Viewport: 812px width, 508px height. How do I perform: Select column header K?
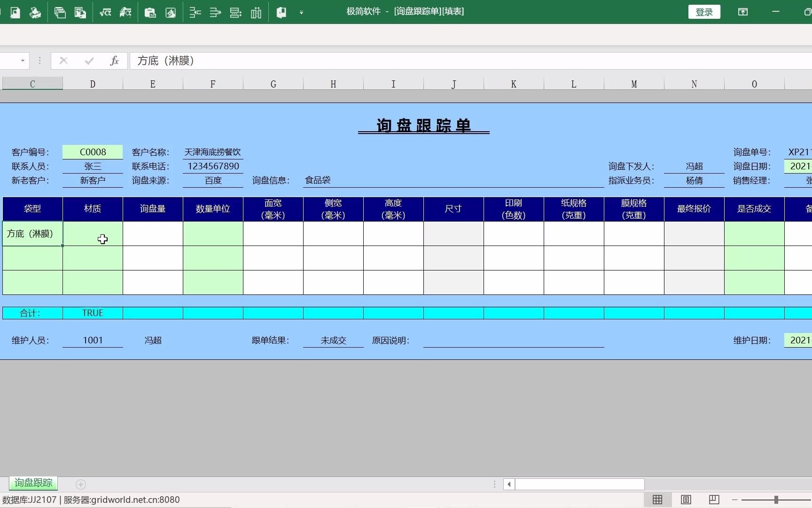tap(514, 84)
